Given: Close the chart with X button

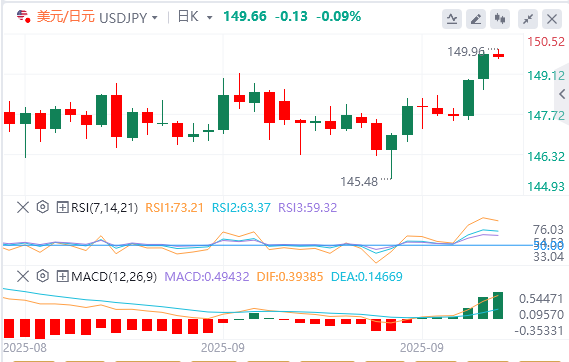Looking at the screenshot, I should pos(552,19).
